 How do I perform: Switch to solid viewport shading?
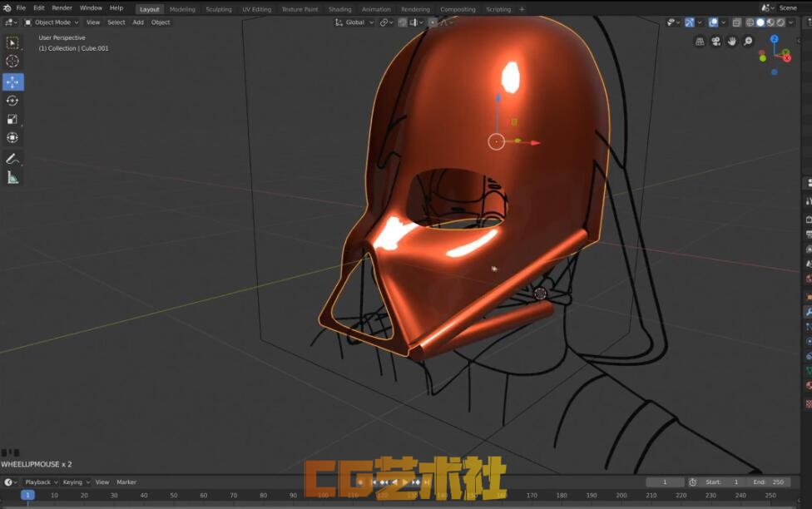[760, 22]
